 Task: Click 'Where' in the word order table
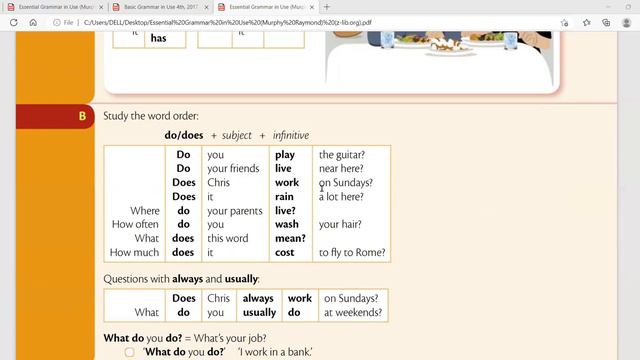(145, 211)
